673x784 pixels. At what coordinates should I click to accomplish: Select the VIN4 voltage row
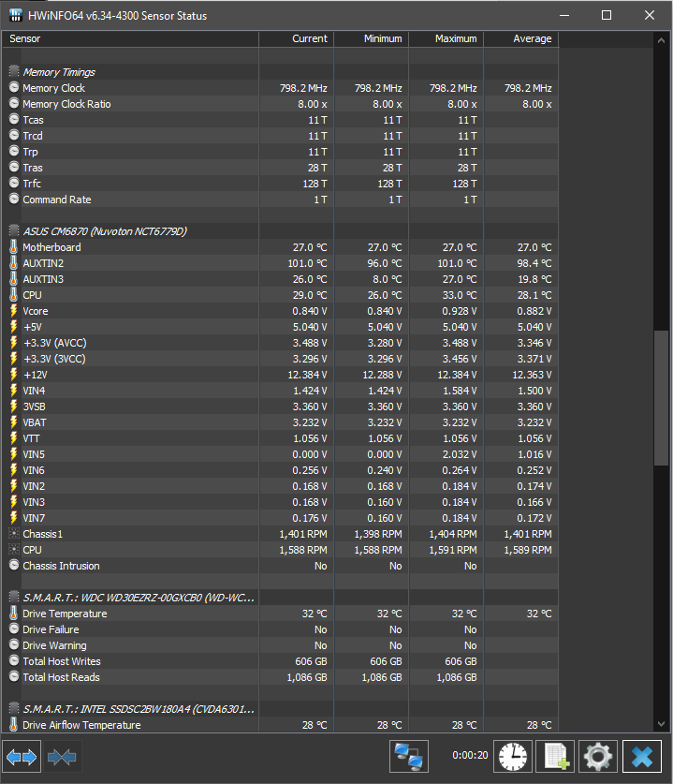(x=280, y=391)
